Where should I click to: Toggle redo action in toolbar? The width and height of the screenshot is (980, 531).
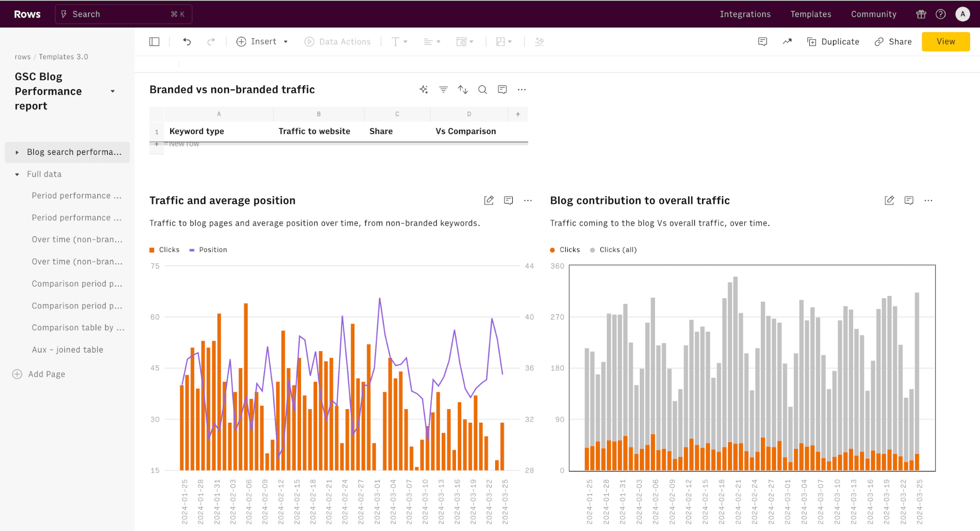[x=210, y=41]
